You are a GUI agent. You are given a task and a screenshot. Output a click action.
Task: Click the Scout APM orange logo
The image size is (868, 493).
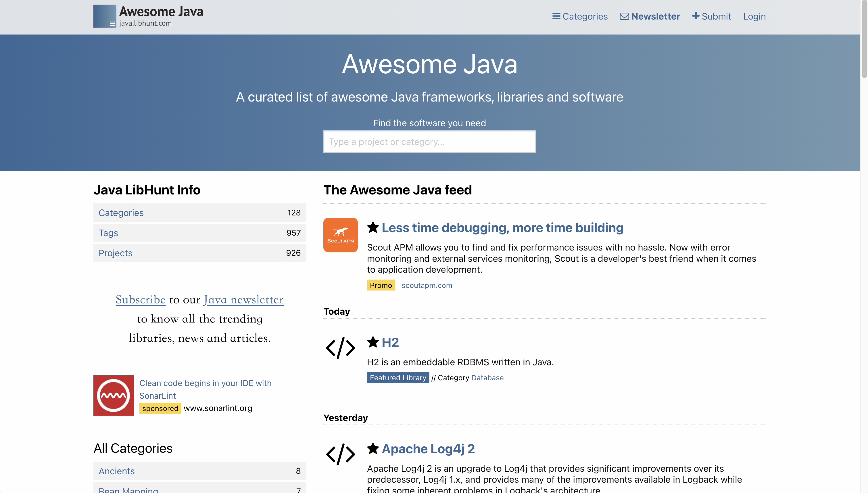tap(340, 235)
